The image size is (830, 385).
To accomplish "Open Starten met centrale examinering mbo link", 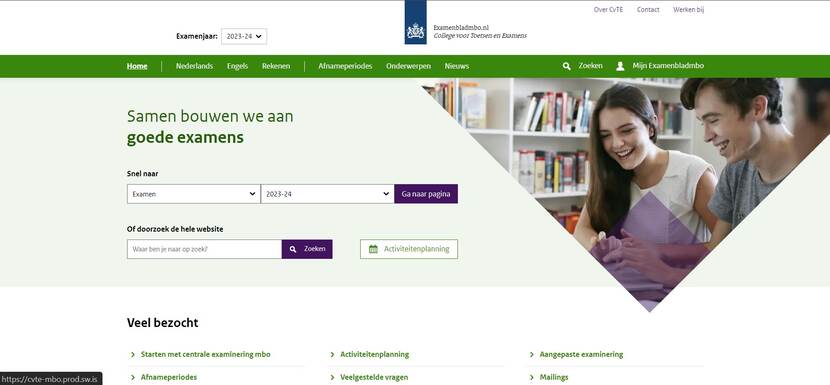I will [205, 355].
